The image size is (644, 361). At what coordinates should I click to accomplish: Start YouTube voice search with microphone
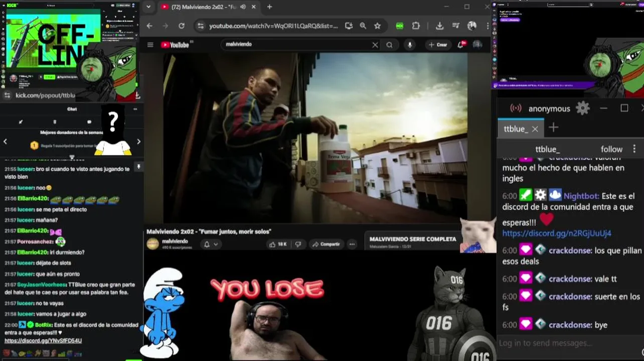pos(410,45)
